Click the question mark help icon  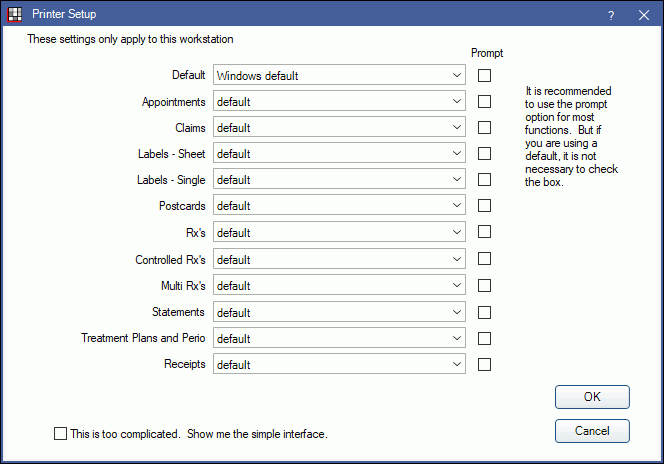pyautogui.click(x=611, y=15)
